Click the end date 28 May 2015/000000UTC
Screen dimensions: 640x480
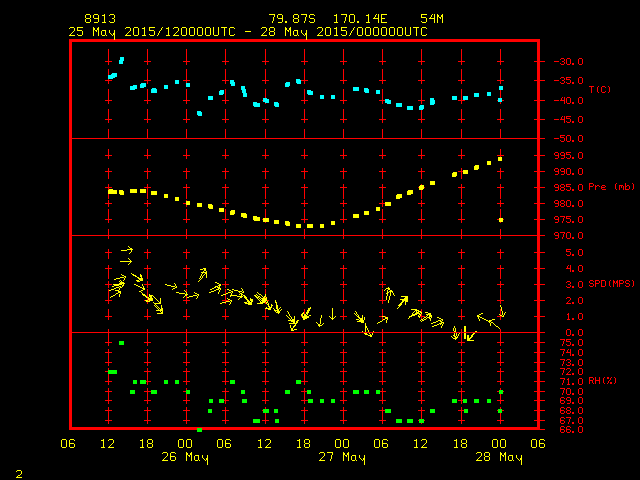(344, 32)
